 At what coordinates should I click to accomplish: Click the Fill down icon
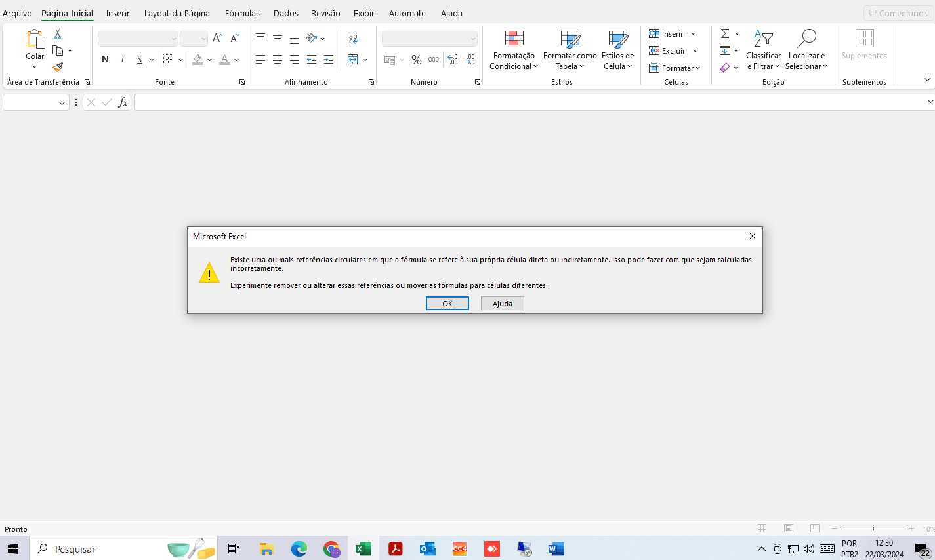click(x=725, y=50)
